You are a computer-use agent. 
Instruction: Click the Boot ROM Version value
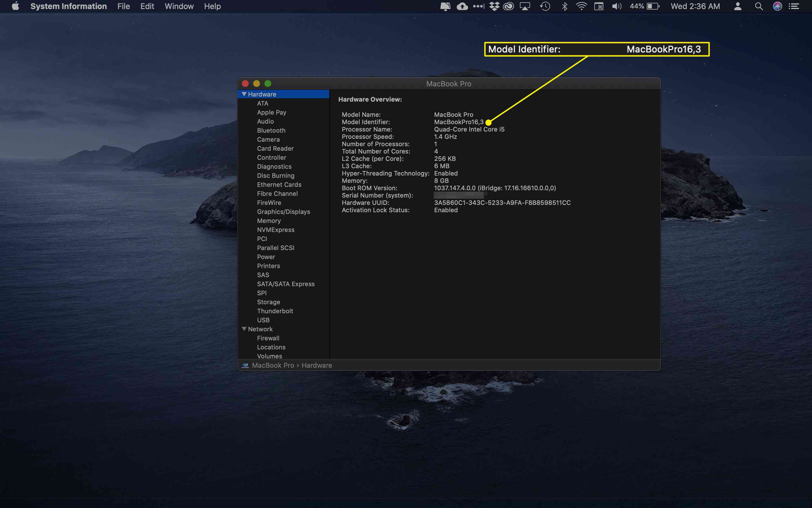pyautogui.click(x=495, y=188)
